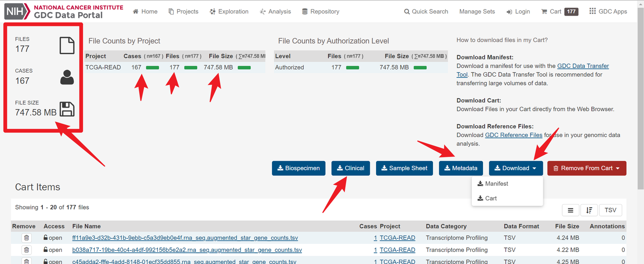644x264 pixels.
Task: Open the GDC Apps grid
Action: coord(608,12)
